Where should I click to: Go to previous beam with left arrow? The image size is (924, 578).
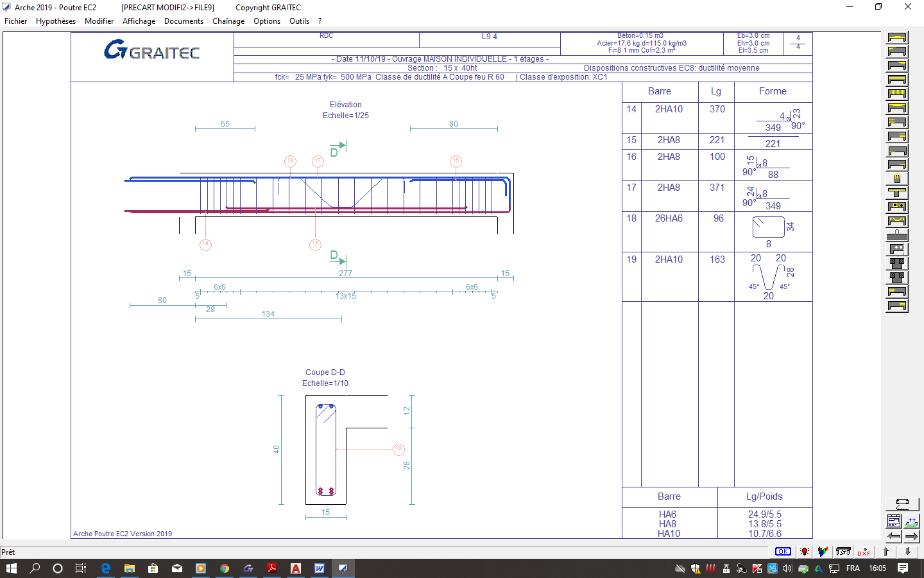(894, 536)
